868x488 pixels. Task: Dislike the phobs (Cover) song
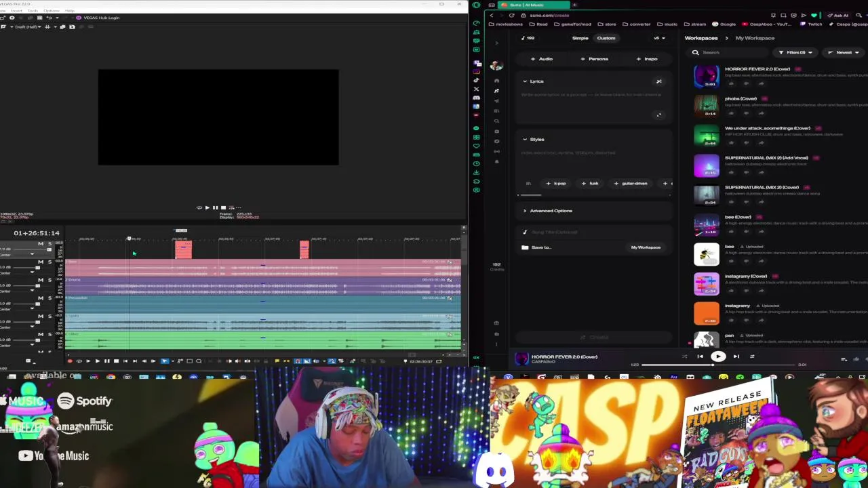[746, 113]
